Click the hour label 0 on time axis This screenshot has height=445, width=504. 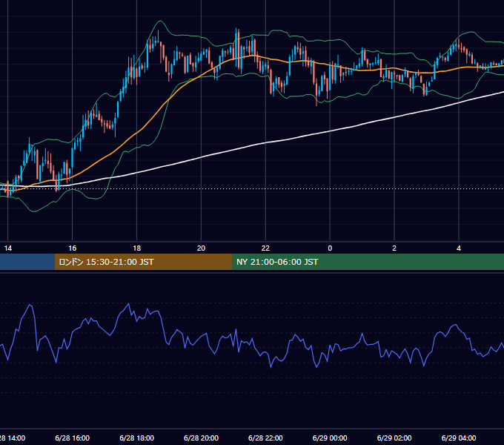coord(330,248)
